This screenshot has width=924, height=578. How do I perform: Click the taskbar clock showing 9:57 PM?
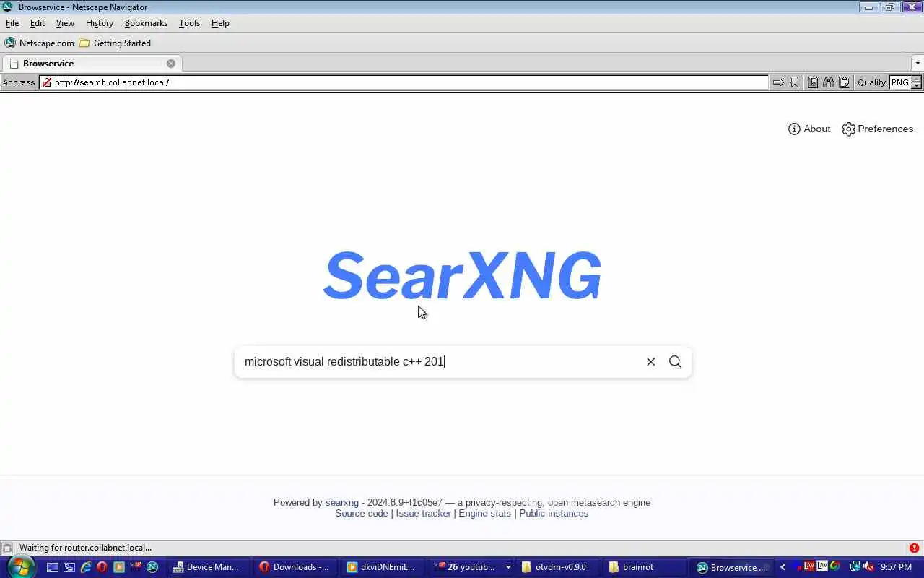896,567
